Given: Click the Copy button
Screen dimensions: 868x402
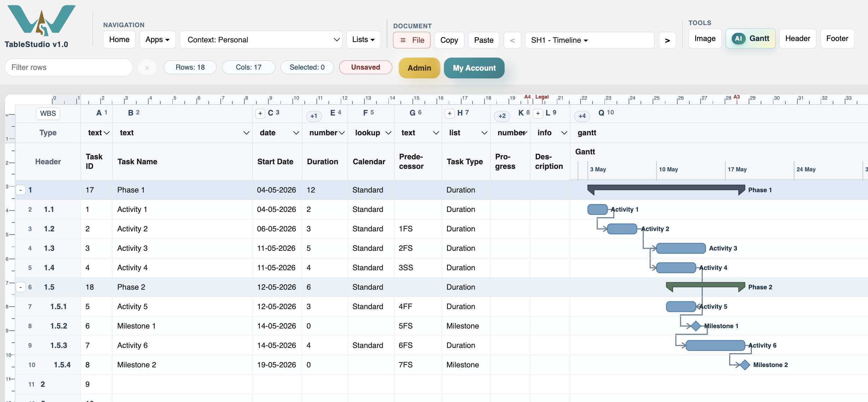Looking at the screenshot, I should point(449,40).
